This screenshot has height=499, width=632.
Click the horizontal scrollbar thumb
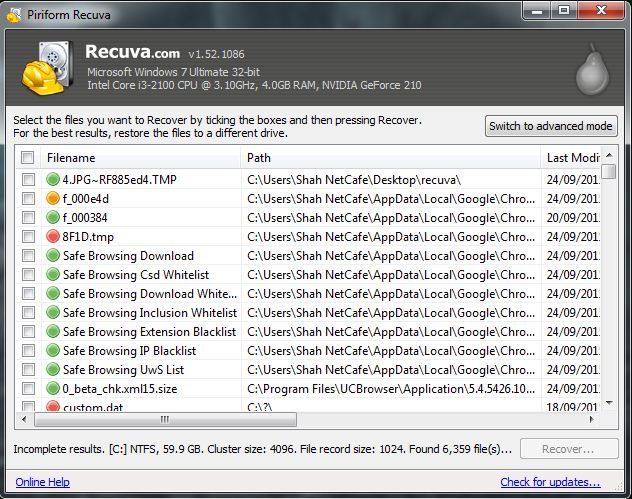tap(165, 419)
